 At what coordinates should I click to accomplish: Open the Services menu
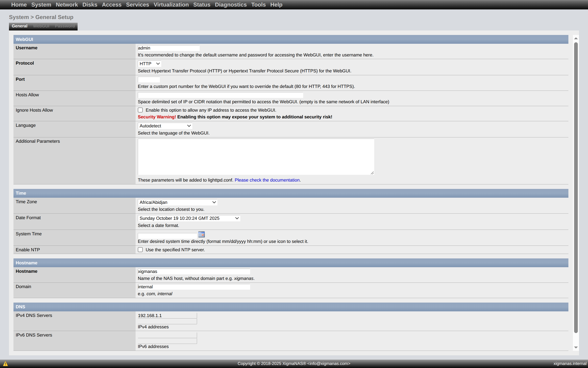tap(138, 5)
